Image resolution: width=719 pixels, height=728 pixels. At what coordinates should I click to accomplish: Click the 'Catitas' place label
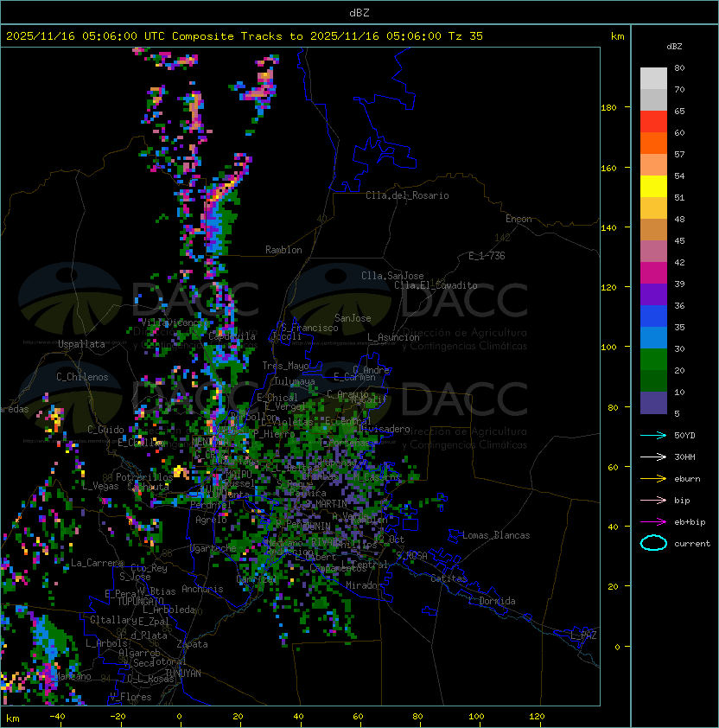tap(449, 578)
